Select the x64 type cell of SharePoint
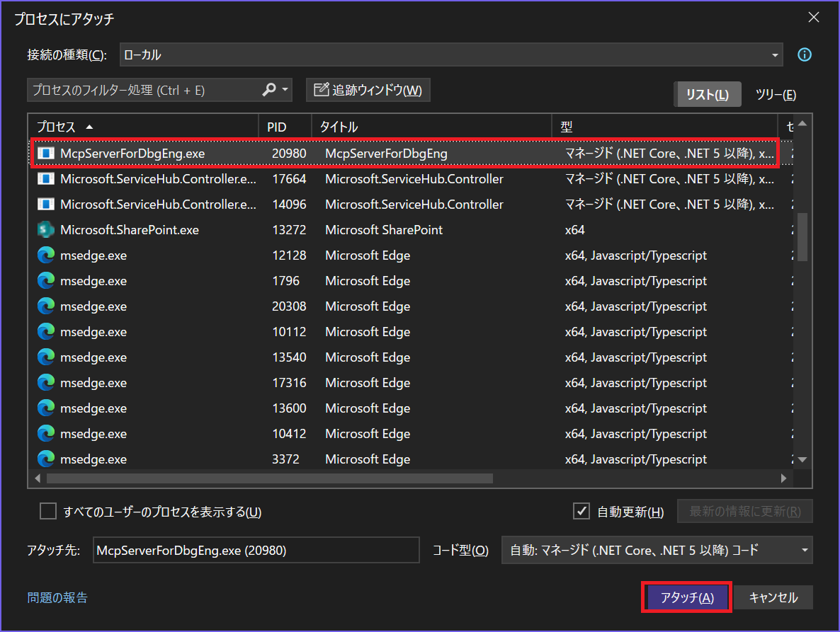Viewport: 840px width, 632px height. [575, 229]
